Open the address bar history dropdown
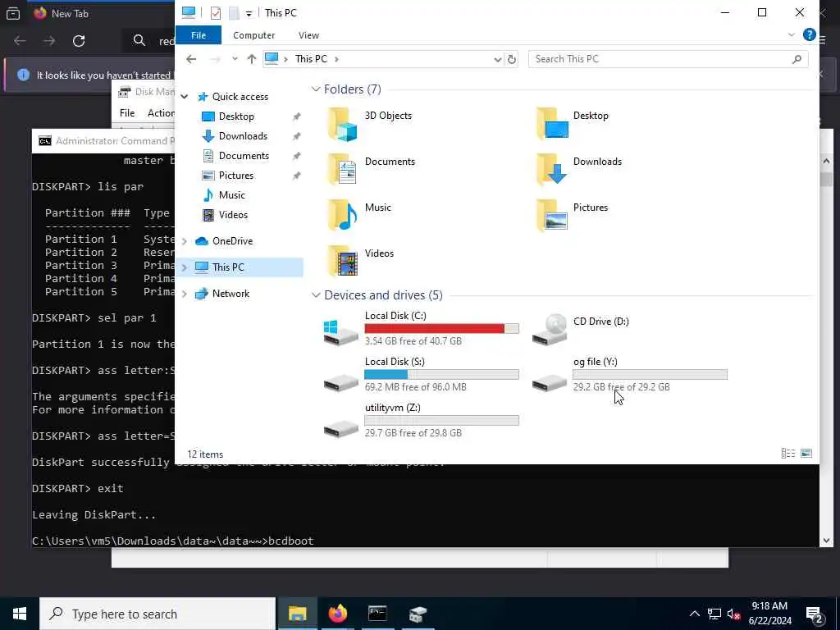The height and width of the screenshot is (630, 840). click(498, 59)
